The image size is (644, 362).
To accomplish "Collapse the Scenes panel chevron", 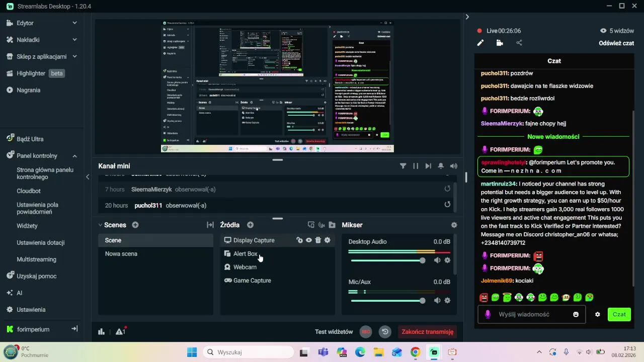I will pyautogui.click(x=100, y=225).
